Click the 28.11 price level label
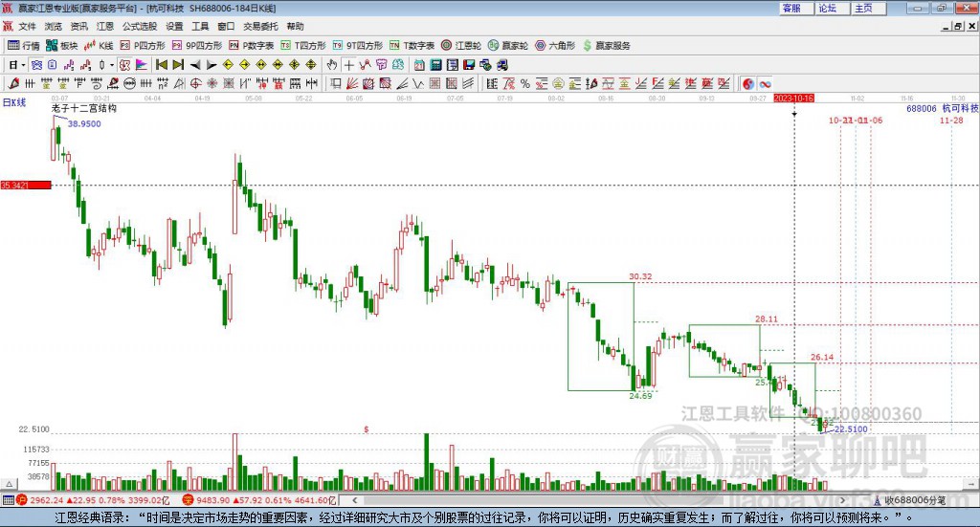Viewport: 980px width, 527px height. [x=767, y=319]
